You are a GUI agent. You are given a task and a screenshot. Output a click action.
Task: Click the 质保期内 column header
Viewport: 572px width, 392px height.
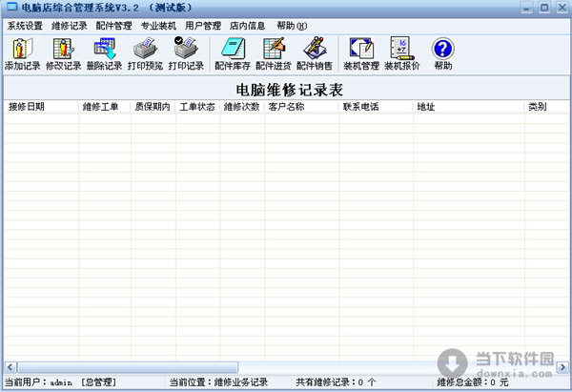coord(153,107)
